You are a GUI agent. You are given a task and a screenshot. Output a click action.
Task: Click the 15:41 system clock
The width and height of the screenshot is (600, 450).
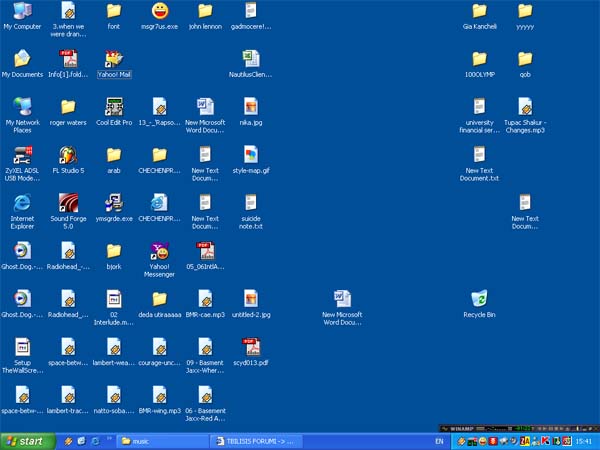point(584,442)
